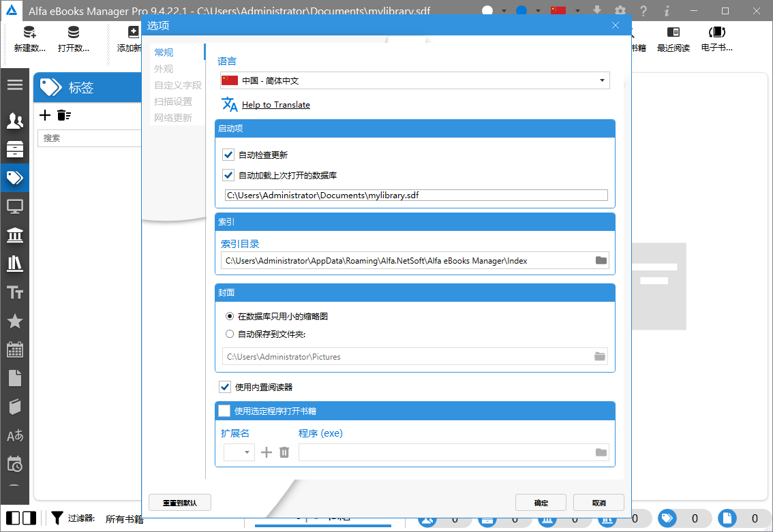
Task: Select the Tags icon in left sidebar
Action: (x=15, y=177)
